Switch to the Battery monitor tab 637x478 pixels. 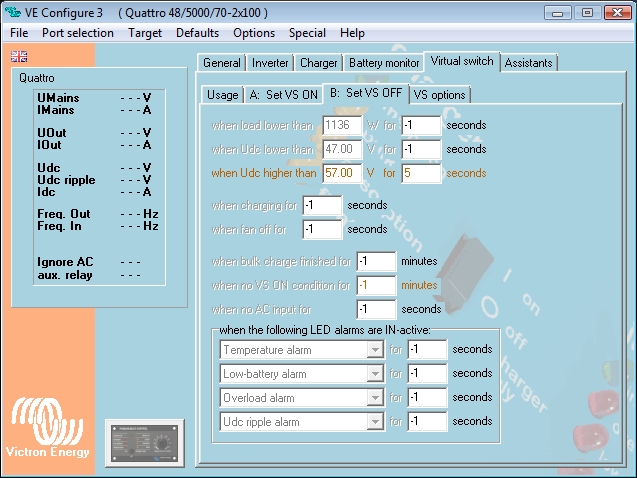384,63
